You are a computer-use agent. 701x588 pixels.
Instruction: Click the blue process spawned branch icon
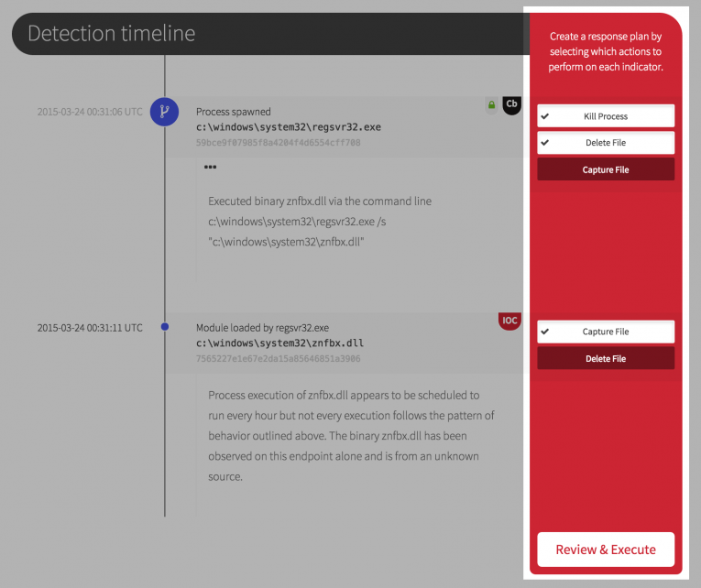pyautogui.click(x=164, y=112)
